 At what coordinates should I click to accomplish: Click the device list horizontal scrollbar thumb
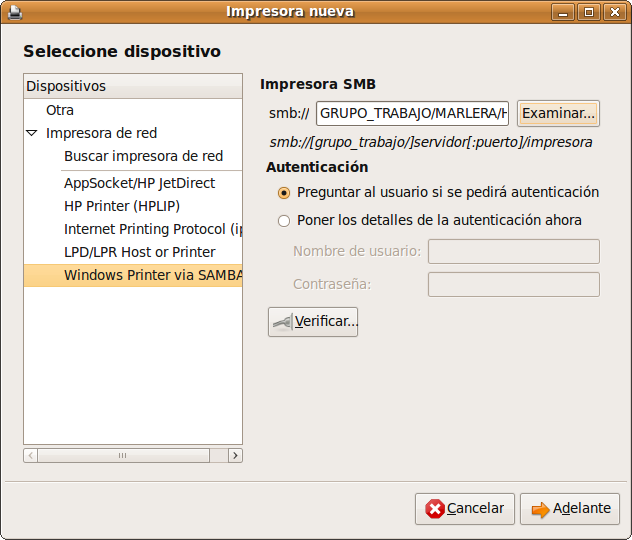[x=122, y=455]
